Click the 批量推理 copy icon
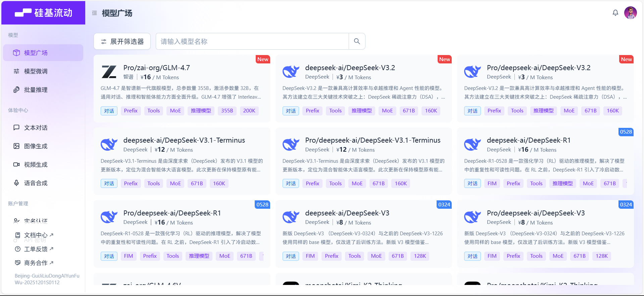Image resolution: width=644 pixels, height=296 pixels. [x=16, y=90]
